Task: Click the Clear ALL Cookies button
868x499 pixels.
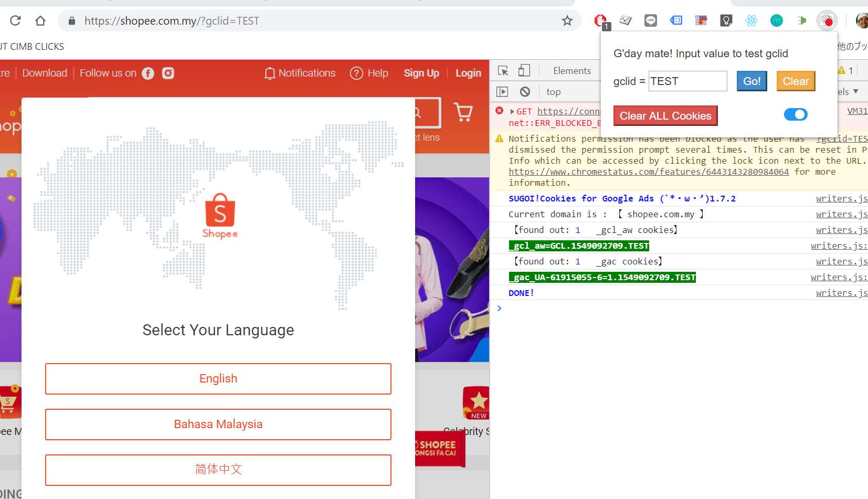Action: pos(665,116)
